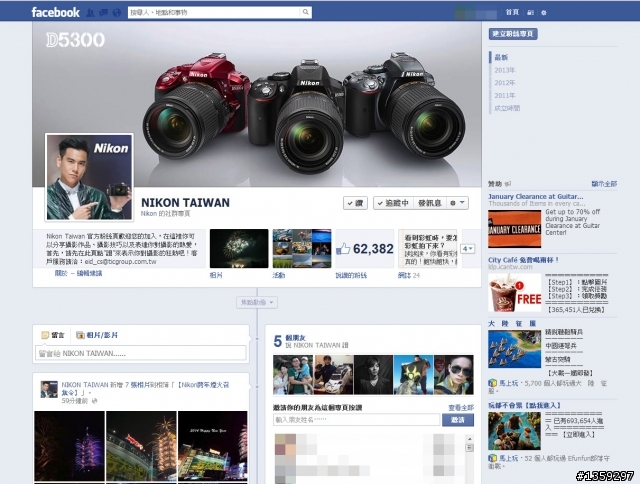640x484 pixels.
Task: Select the post/comment tab in composer
Action: pyautogui.click(x=53, y=335)
